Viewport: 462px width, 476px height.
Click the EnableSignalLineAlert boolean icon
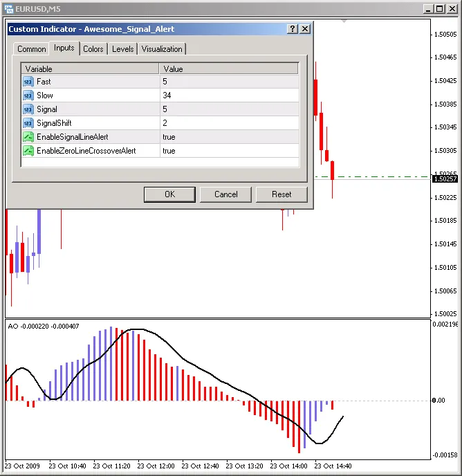click(x=28, y=137)
